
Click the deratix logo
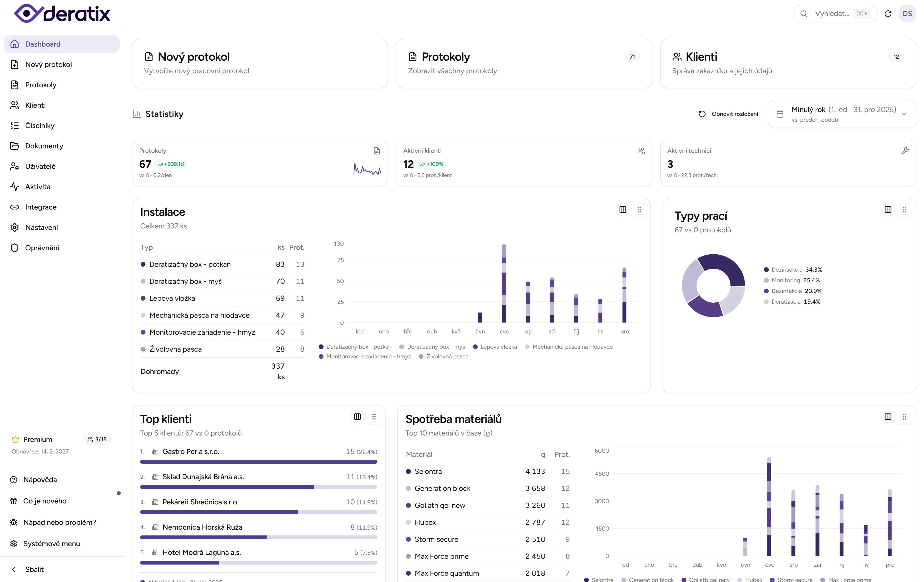(x=62, y=14)
